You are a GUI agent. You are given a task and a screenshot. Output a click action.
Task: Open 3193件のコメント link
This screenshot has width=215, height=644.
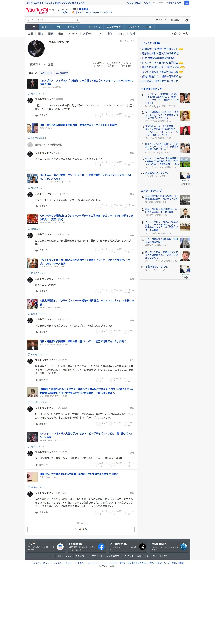(x=39, y=355)
